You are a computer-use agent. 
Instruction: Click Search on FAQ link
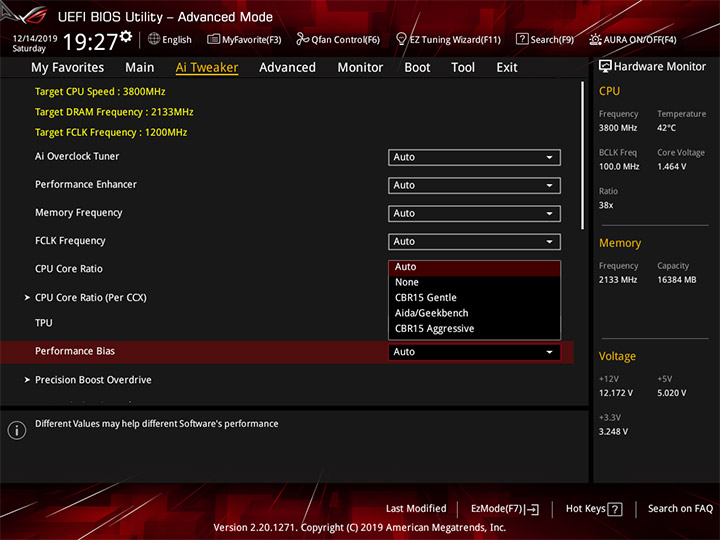tap(680, 509)
